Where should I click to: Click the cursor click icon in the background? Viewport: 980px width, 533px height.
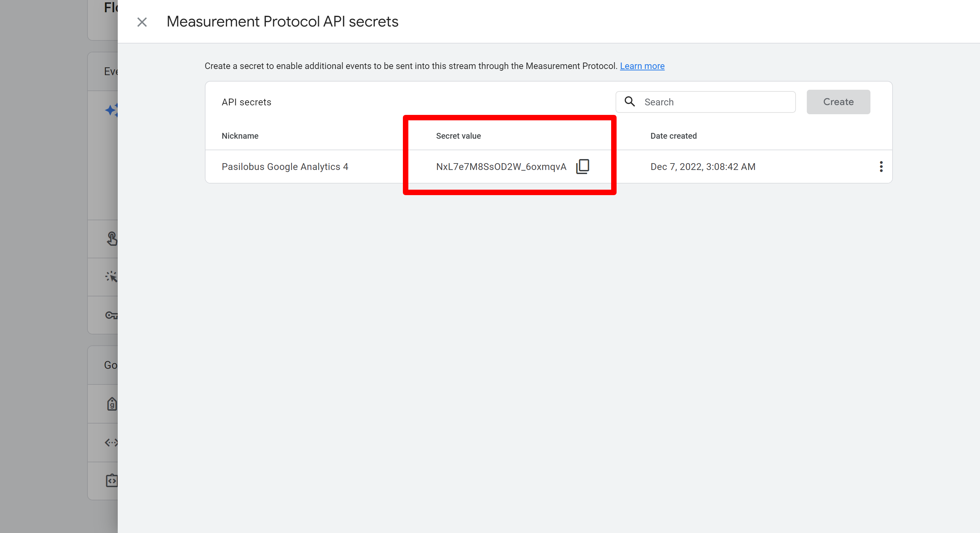coord(112,276)
